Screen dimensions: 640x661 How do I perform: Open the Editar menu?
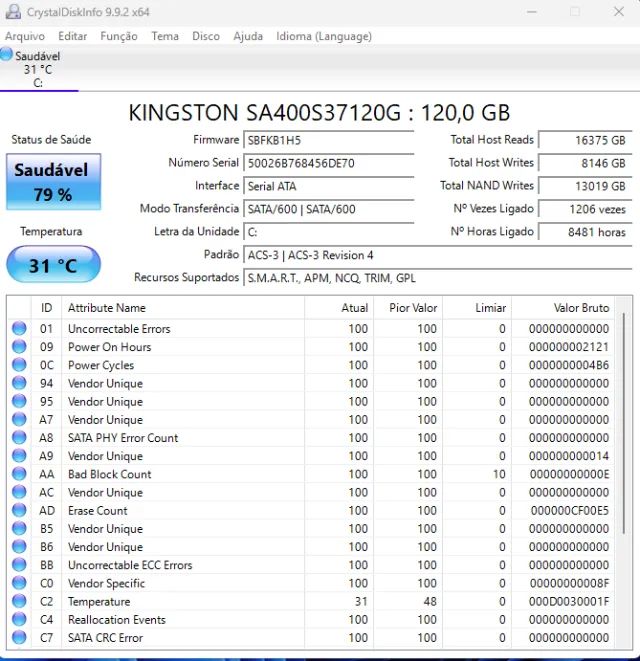(73, 36)
